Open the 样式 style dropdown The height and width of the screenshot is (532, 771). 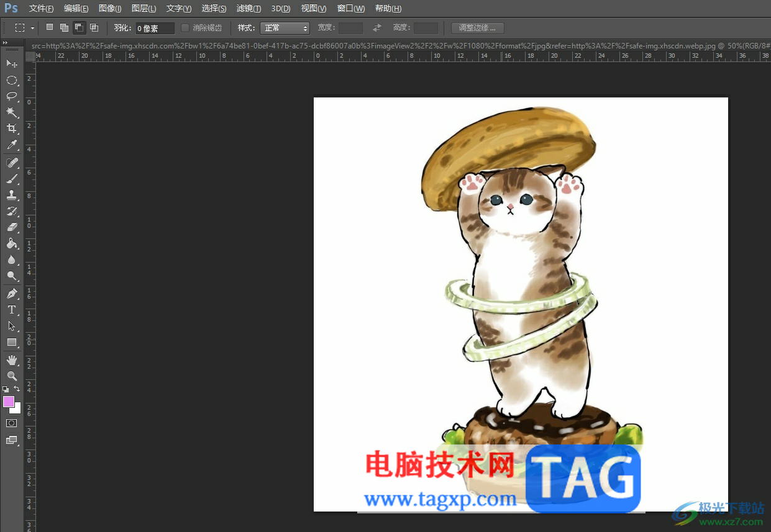click(x=285, y=28)
